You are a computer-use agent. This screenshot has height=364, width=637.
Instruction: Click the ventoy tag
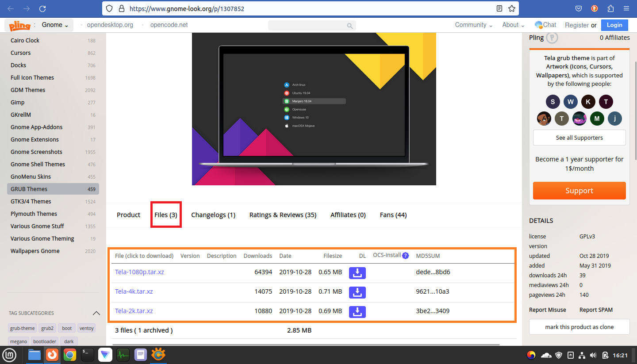pos(86,328)
